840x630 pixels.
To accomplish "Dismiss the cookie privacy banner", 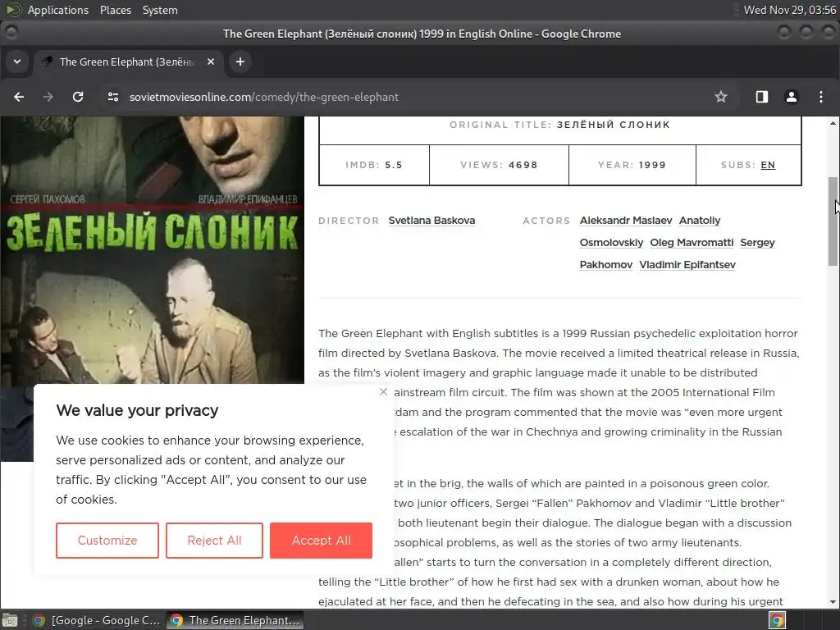I will pos(383,391).
